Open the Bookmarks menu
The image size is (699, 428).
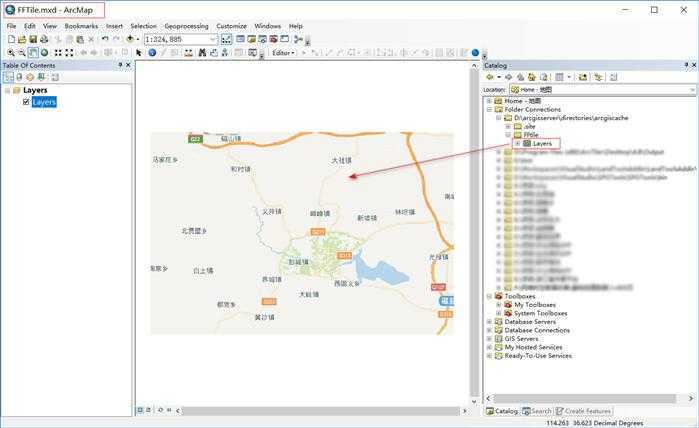point(81,26)
